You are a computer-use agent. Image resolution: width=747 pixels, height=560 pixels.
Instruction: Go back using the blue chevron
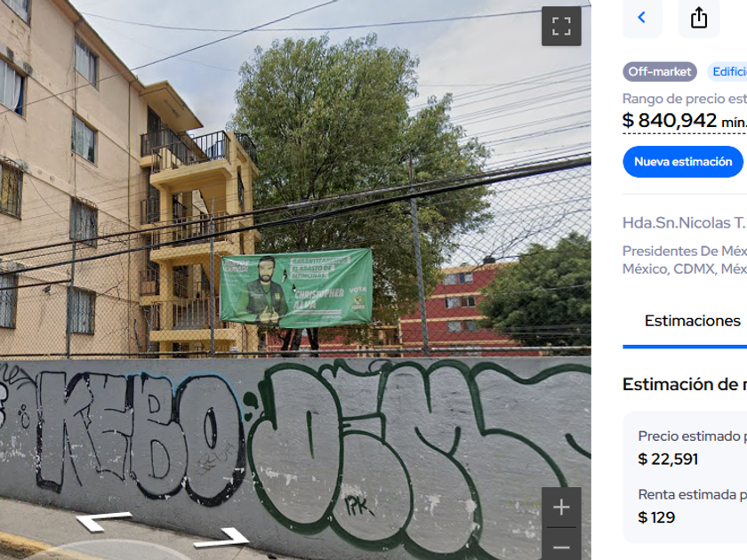tap(642, 18)
